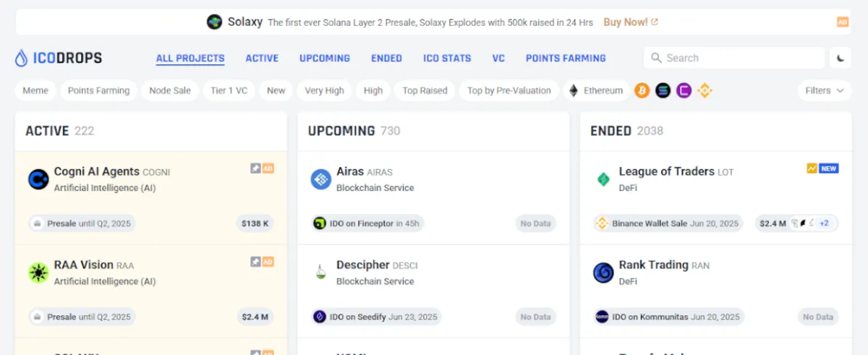
Task: Click the ICODROPS logo
Action: [x=59, y=59]
